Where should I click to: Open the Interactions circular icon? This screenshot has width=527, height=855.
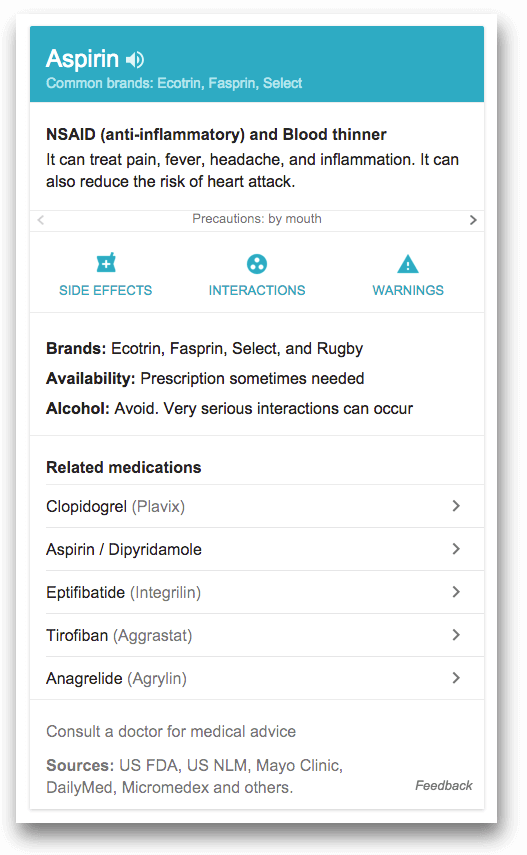coord(257,264)
